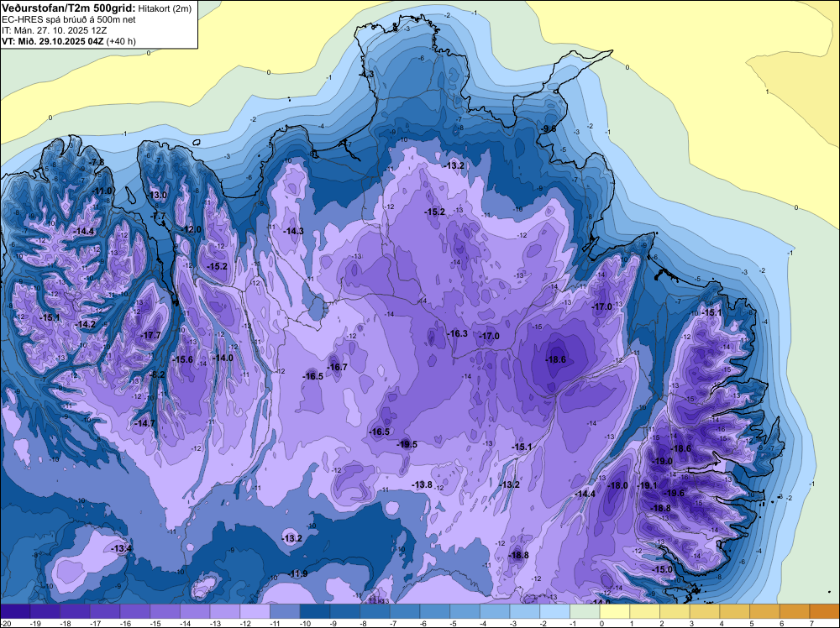Click the -18.0 temperature label

tap(617, 485)
